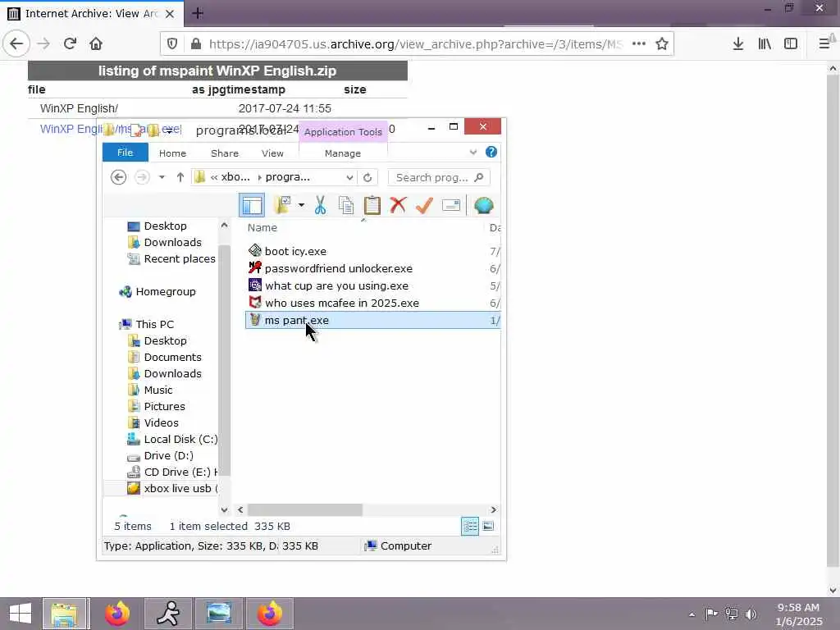
Task: Switch to Large icons view in status bar
Action: [488, 526]
